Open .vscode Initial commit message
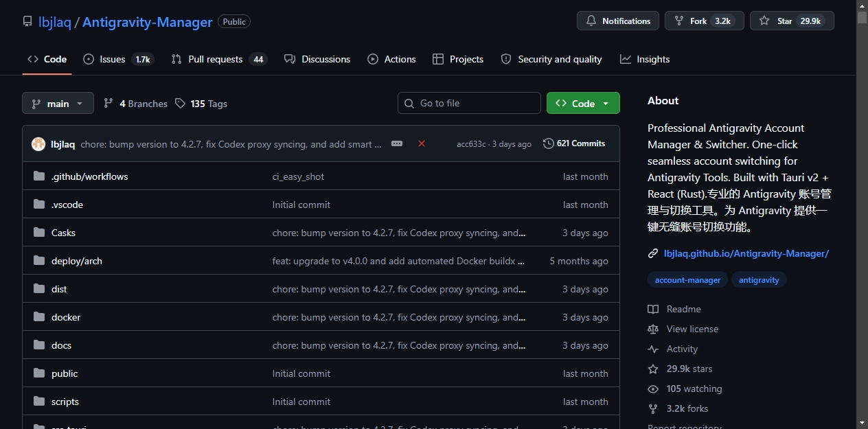 click(301, 205)
